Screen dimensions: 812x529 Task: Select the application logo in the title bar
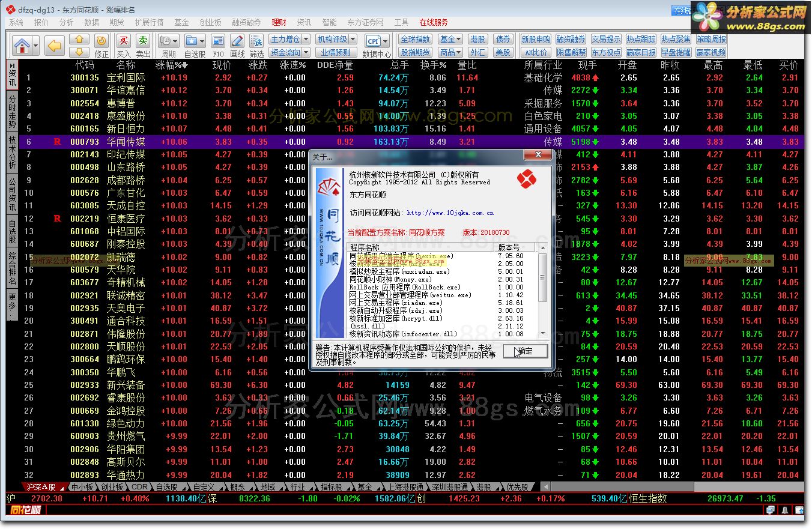[10, 10]
